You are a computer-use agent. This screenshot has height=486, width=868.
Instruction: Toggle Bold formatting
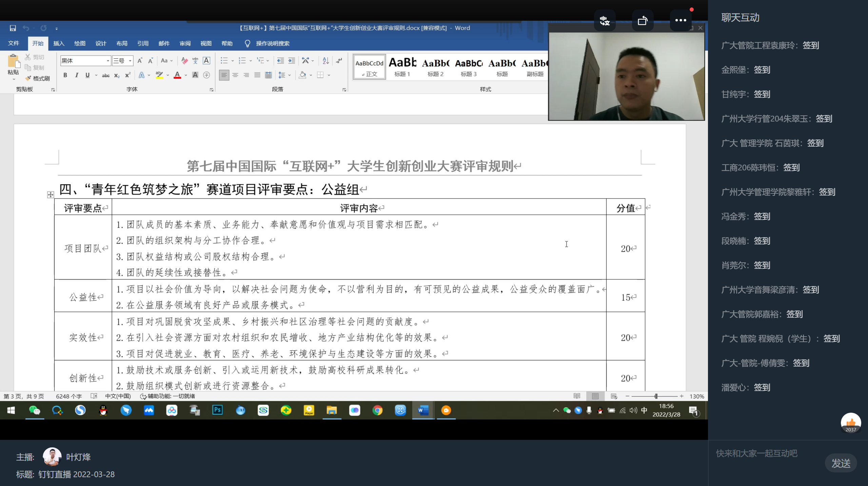pos(65,75)
